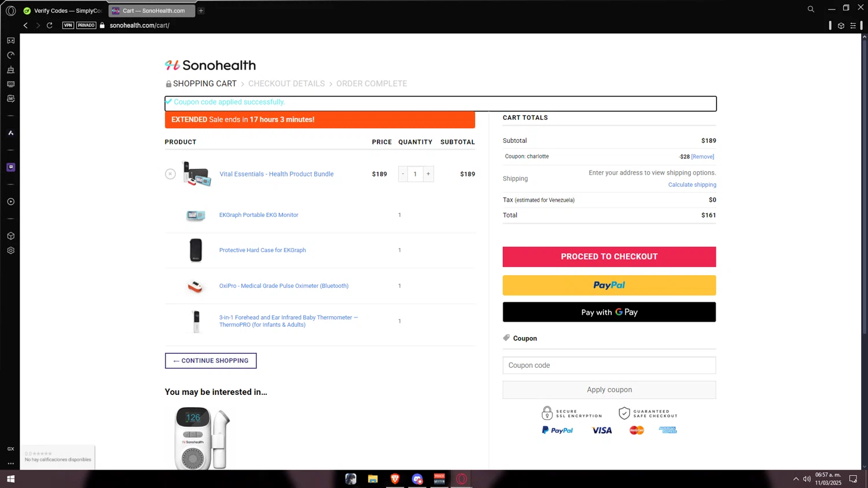
Task: Open the Windows Start menu
Action: 10,479
